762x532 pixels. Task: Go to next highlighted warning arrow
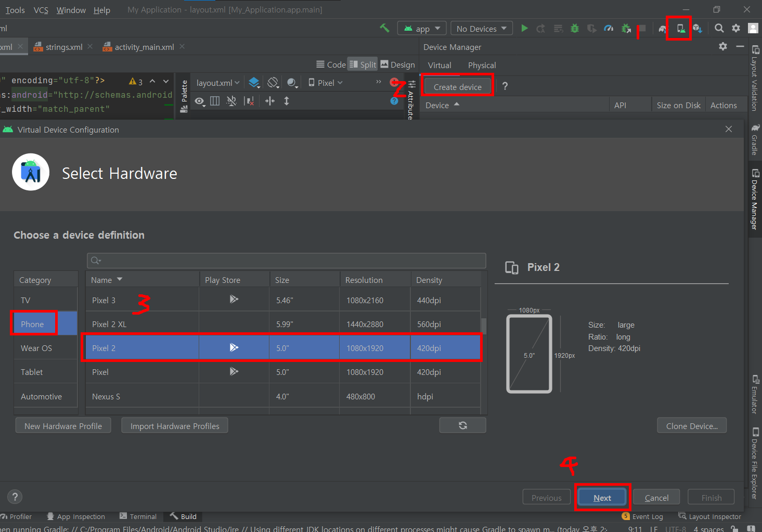[166, 81]
